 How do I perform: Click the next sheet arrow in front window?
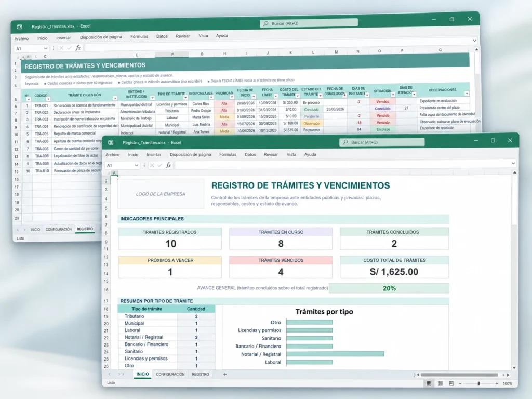tap(121, 374)
